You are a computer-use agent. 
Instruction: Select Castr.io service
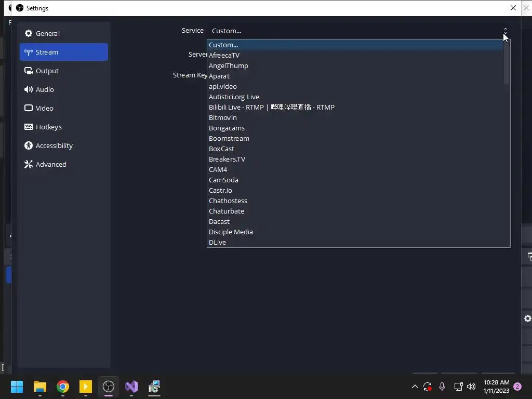point(355,190)
